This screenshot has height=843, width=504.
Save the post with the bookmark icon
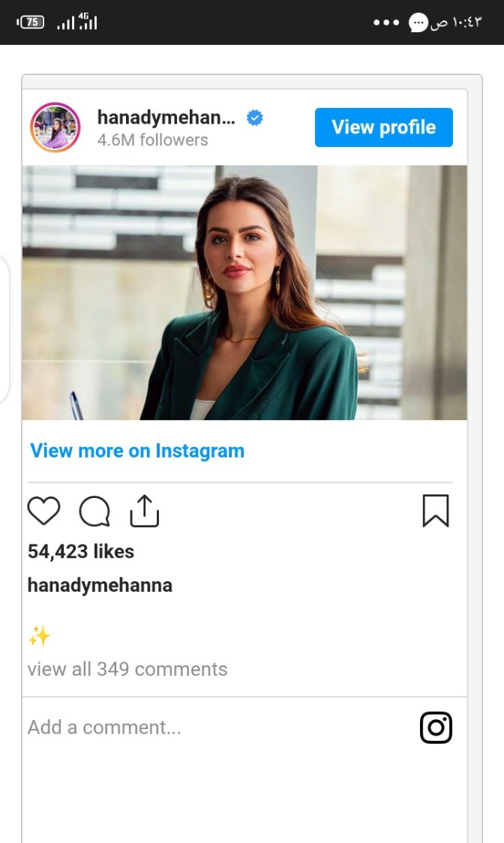pos(436,511)
